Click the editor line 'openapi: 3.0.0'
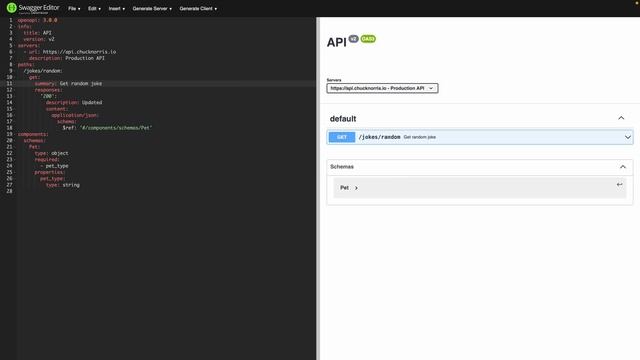This screenshot has height=360, width=640. tap(38, 20)
